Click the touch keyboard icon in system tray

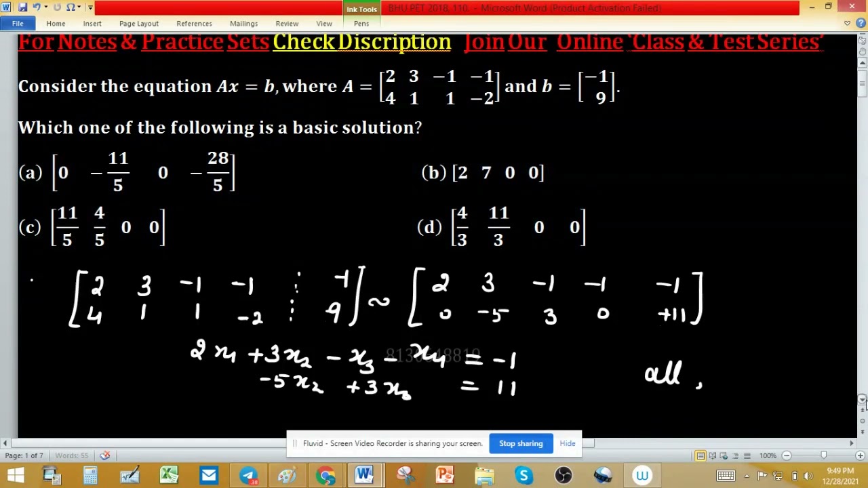point(726,475)
